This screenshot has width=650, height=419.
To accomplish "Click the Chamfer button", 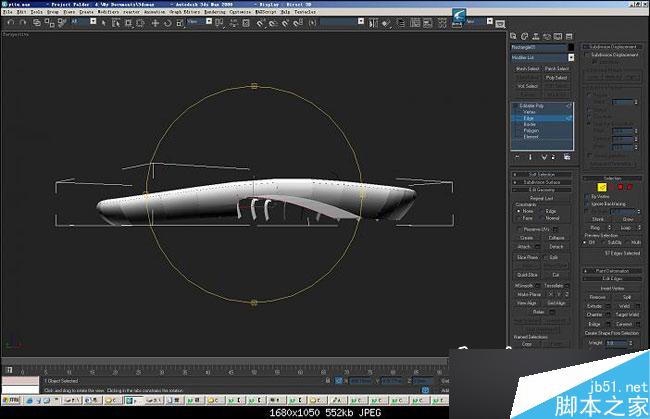I will [595, 314].
